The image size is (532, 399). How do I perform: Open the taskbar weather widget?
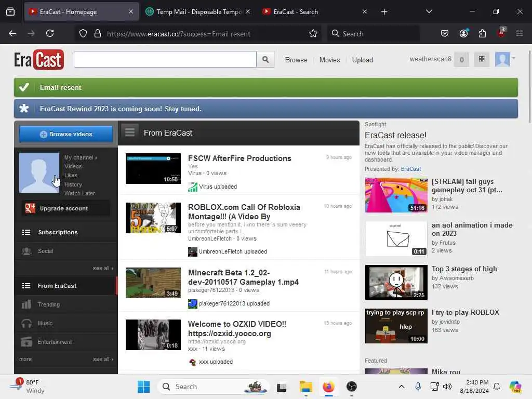(27, 387)
